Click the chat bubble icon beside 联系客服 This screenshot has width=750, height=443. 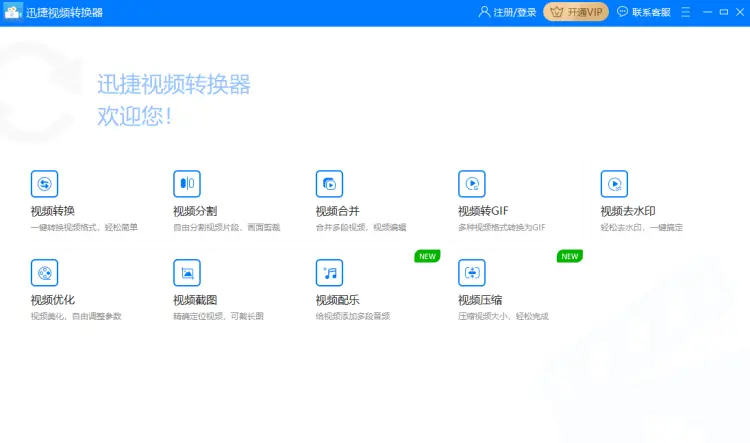(x=622, y=12)
